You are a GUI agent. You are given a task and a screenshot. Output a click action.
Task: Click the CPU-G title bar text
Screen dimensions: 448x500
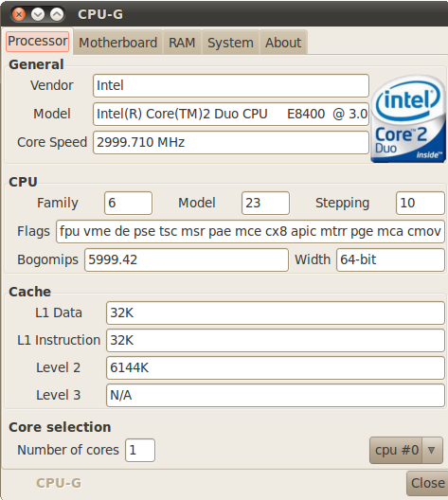[100, 14]
